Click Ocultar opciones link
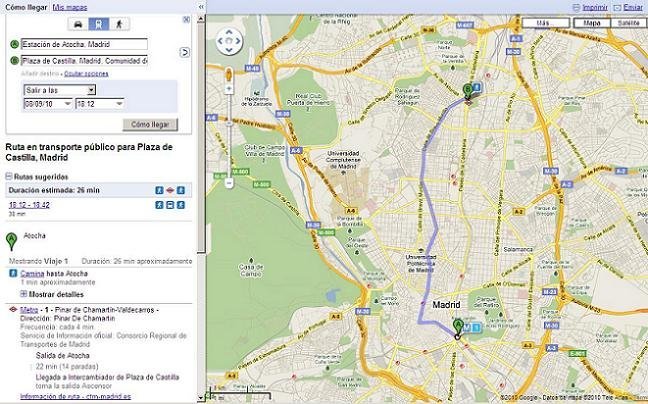The image size is (648, 404). tap(86, 74)
